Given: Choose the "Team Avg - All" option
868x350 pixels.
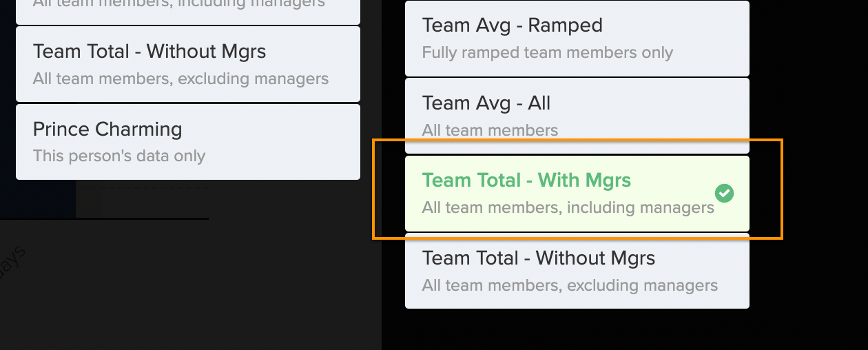Looking at the screenshot, I should (x=577, y=116).
